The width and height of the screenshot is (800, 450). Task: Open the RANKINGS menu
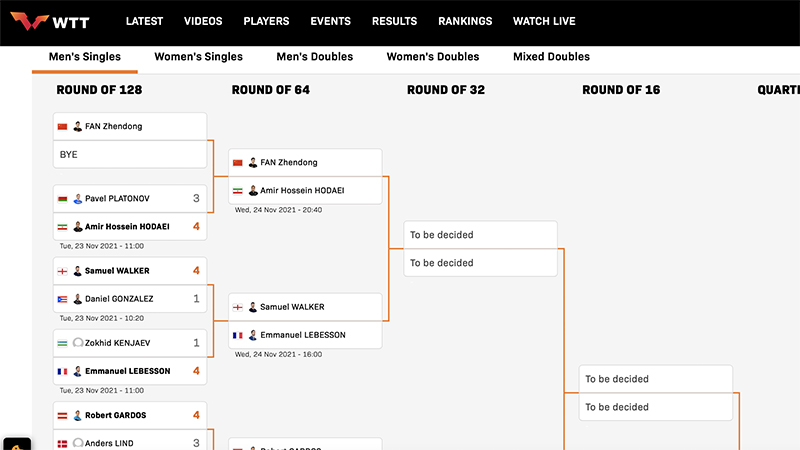465,21
